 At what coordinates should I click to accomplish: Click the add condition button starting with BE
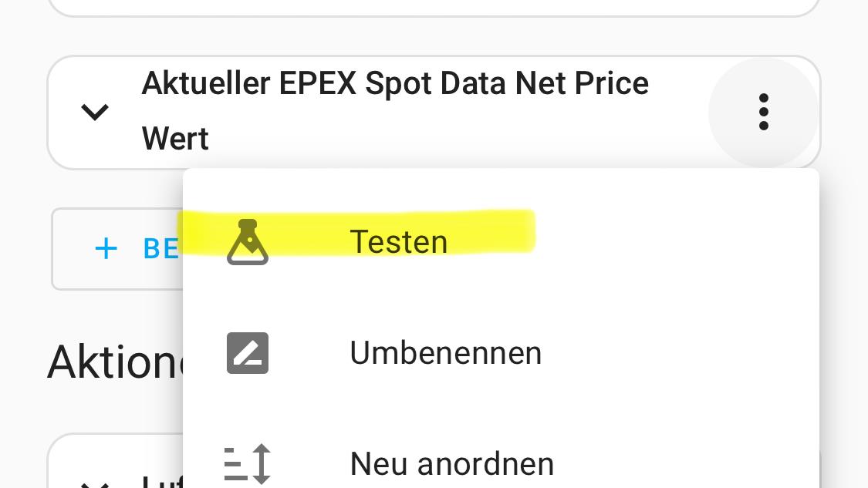pos(117,248)
